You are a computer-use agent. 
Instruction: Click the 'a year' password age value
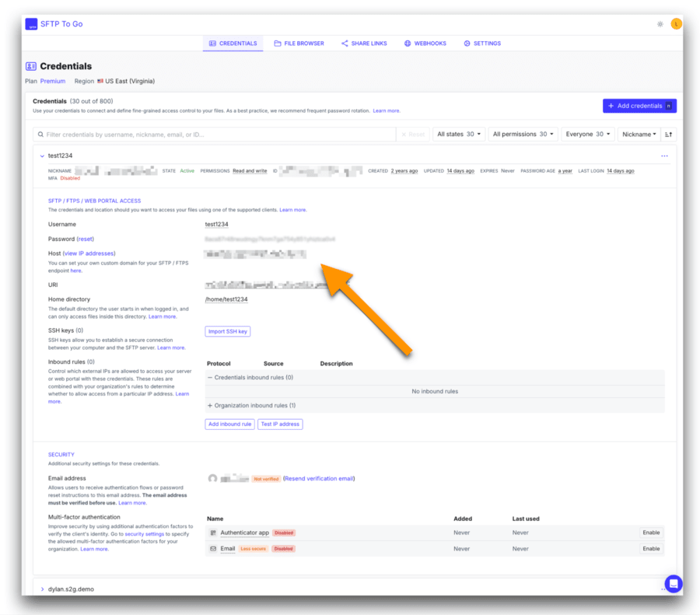tap(565, 171)
